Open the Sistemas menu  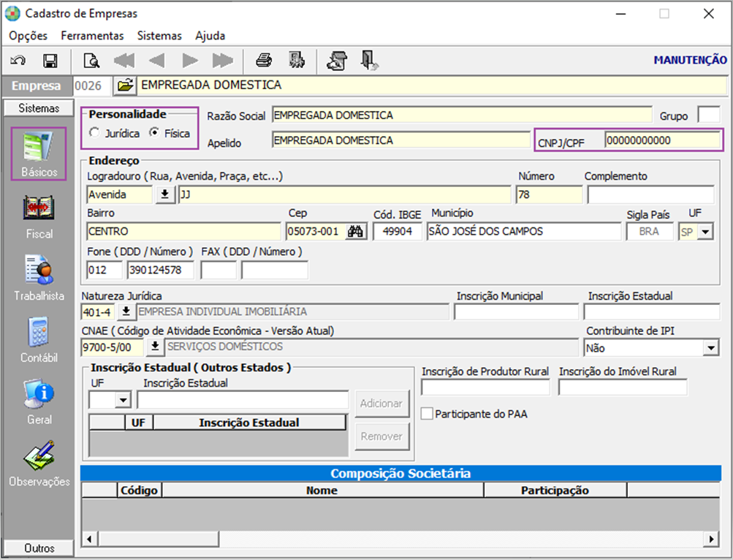pos(159,36)
